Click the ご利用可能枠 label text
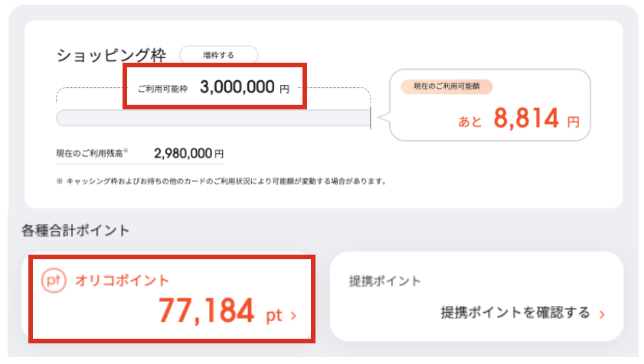 point(162,89)
